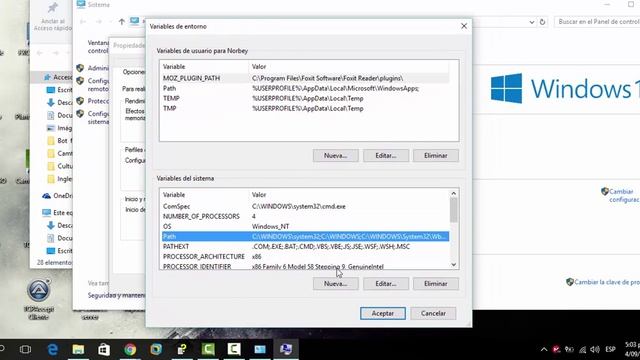640x360 pixels.
Task: Click the network tray icon
Action: pos(582,349)
